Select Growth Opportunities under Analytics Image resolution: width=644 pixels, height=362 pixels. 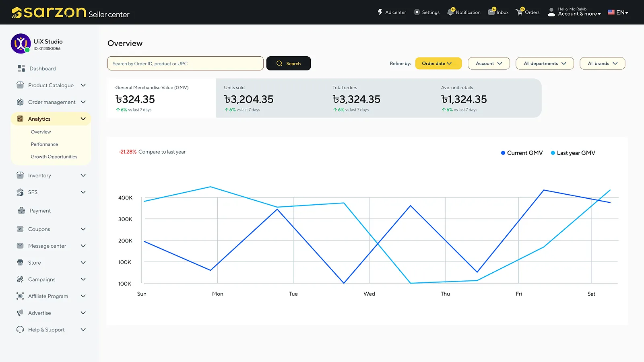[54, 157]
